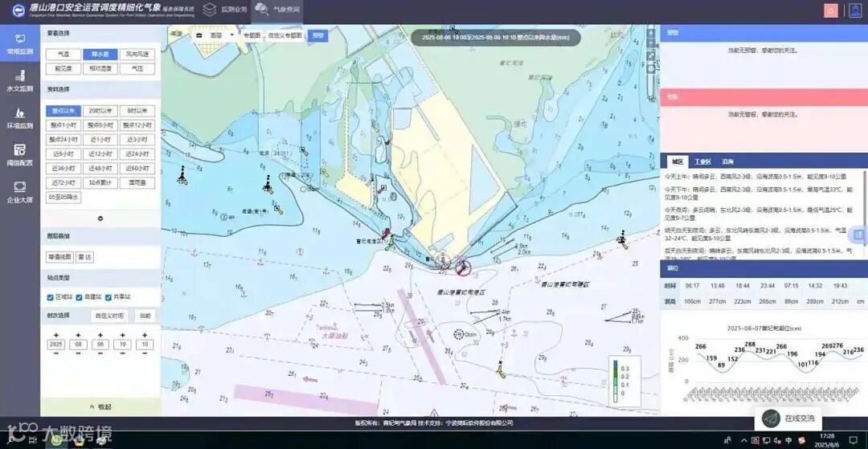868x449 pixels.
Task: Click the briefcase toolbox icon on map toolbar
Action: 200,35
